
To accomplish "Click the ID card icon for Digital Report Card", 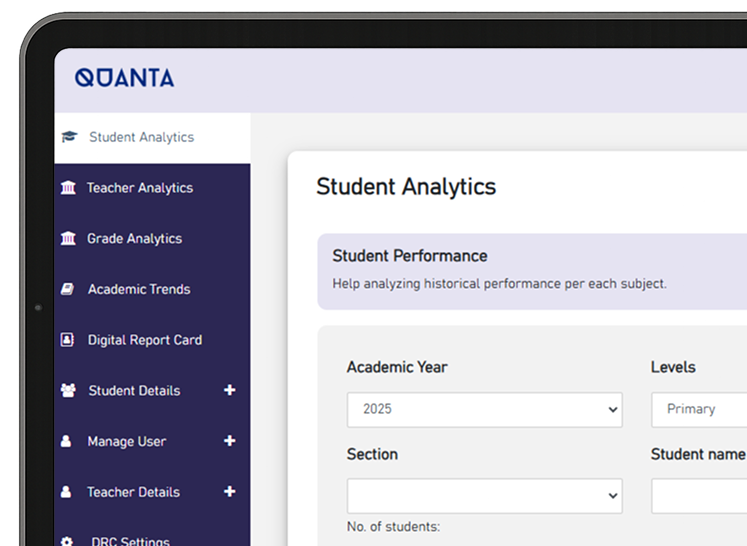I will point(67,340).
